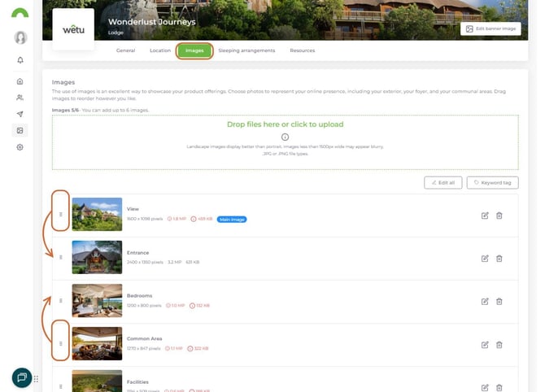Screen dimensions: 545x392
Task: Delete the Common Area image
Action: pyautogui.click(x=499, y=344)
